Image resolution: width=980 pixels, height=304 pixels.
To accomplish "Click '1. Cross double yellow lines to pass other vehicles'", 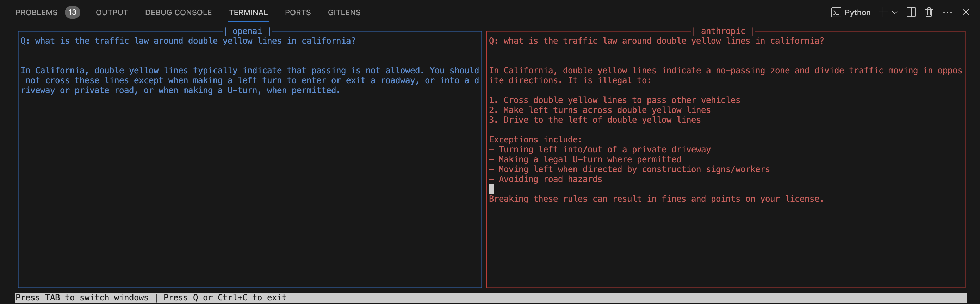I will 614,100.
